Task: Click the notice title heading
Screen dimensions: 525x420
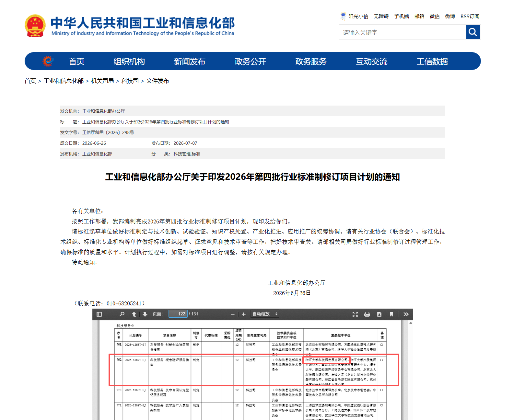Action: pyautogui.click(x=252, y=177)
